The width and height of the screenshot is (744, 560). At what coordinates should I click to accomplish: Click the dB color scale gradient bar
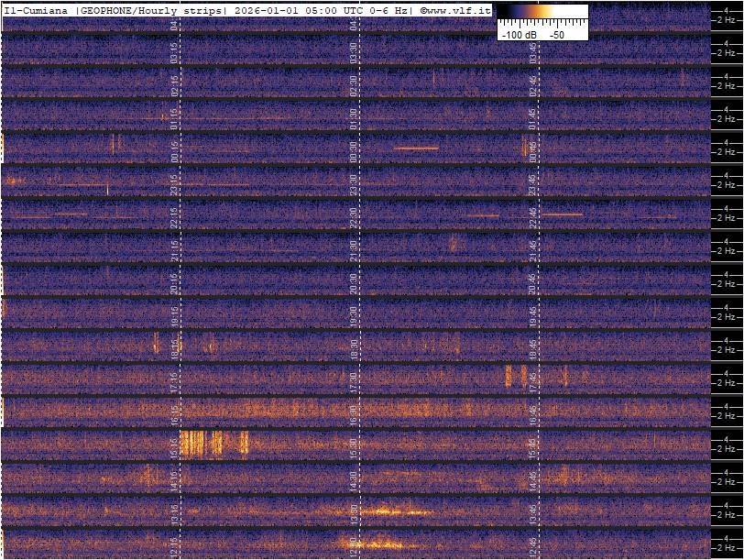(542, 14)
